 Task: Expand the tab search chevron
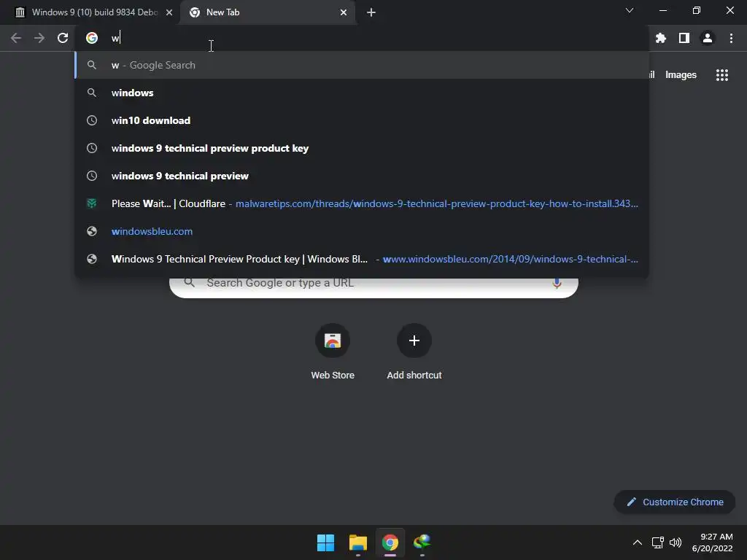point(630,10)
